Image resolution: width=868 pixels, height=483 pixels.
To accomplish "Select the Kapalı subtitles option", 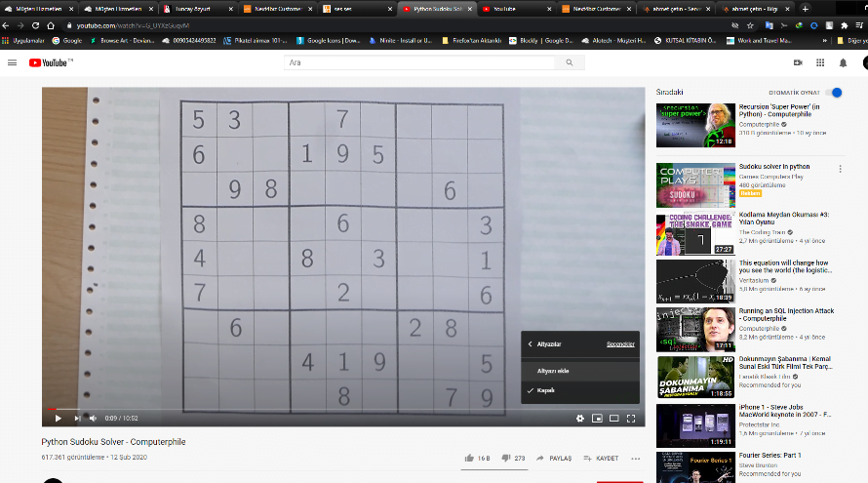I will point(546,389).
